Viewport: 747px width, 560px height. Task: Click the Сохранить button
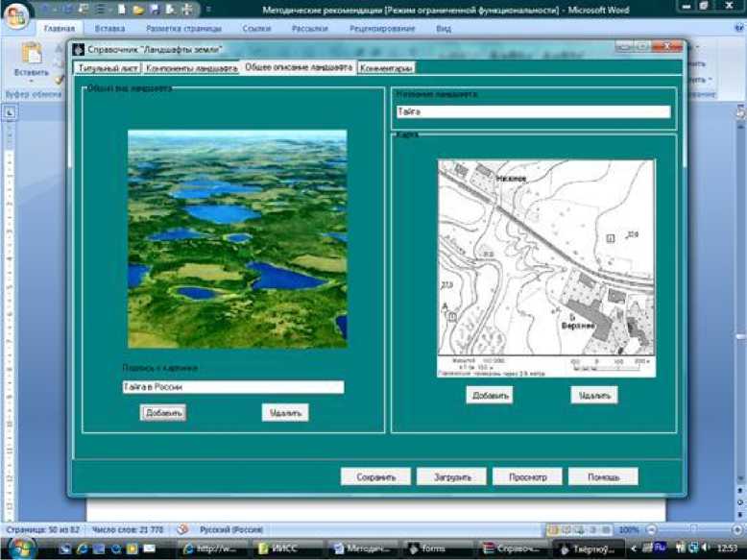pos(375,476)
